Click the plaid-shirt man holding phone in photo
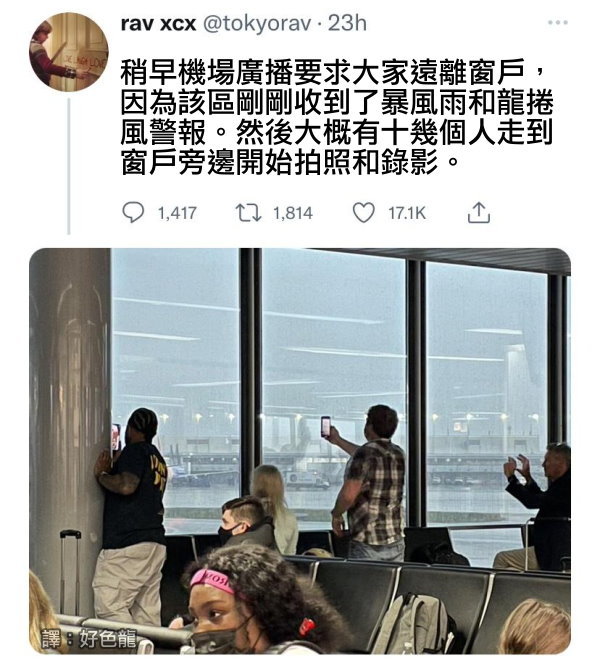This screenshot has height=669, width=600. point(370,481)
